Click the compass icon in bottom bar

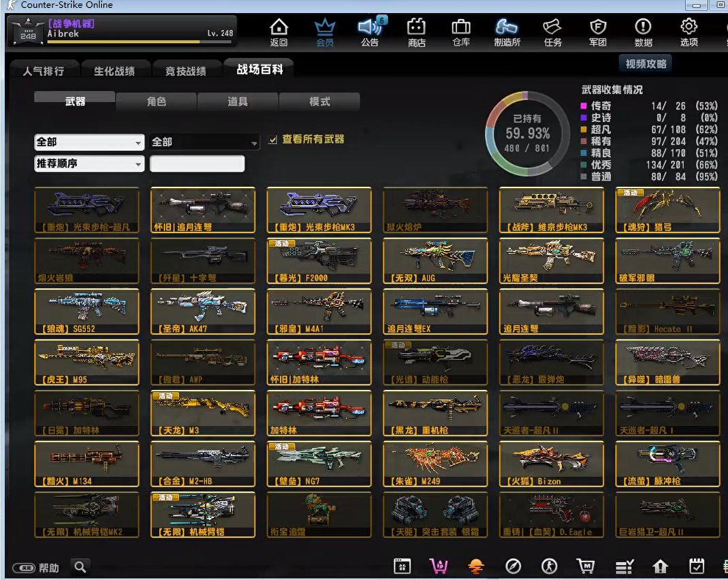click(513, 566)
